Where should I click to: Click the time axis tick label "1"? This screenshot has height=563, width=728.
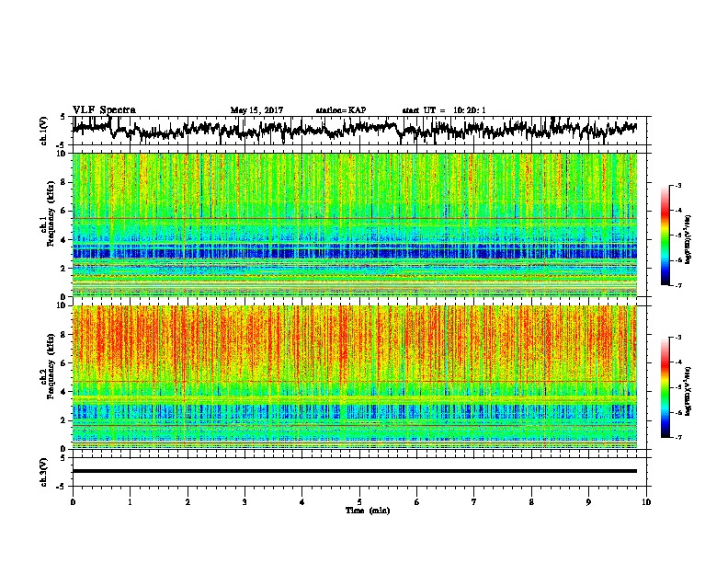click(130, 502)
